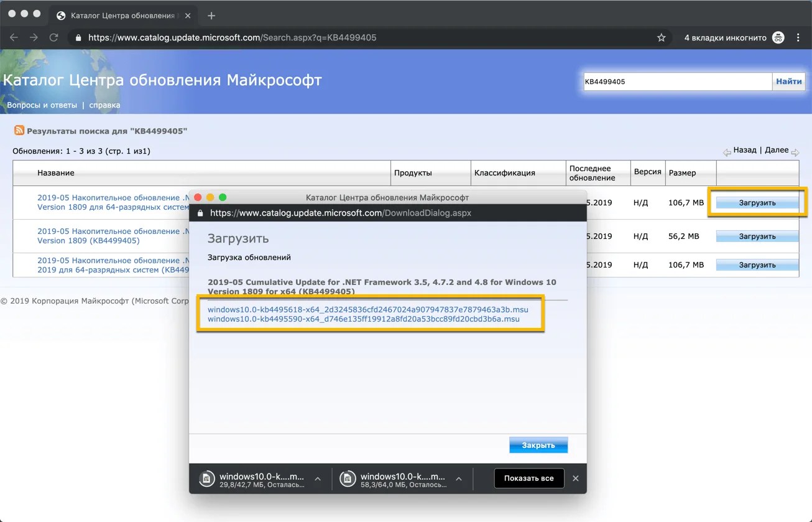Open the Chrome three-dot menu
The height and width of the screenshot is (522, 812).
click(798, 38)
